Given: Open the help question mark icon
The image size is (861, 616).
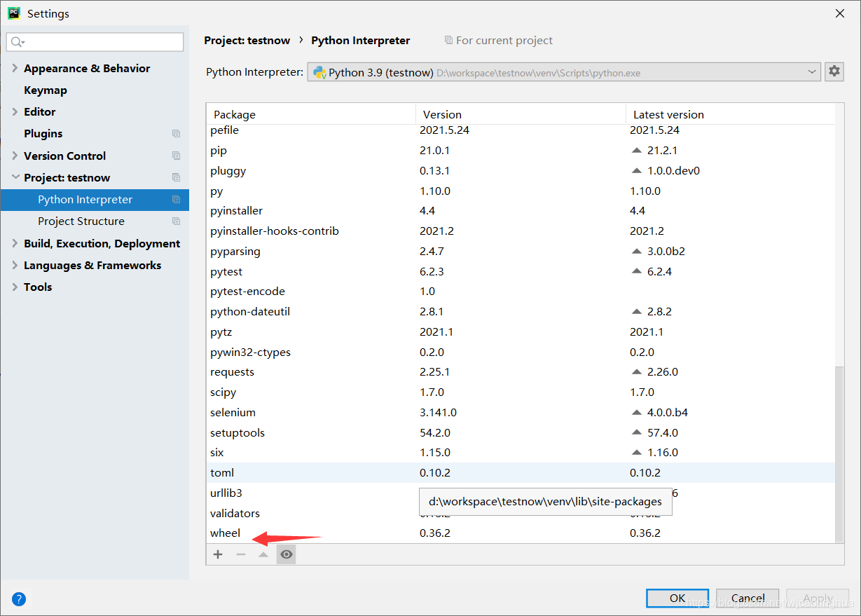Looking at the screenshot, I should [x=19, y=598].
